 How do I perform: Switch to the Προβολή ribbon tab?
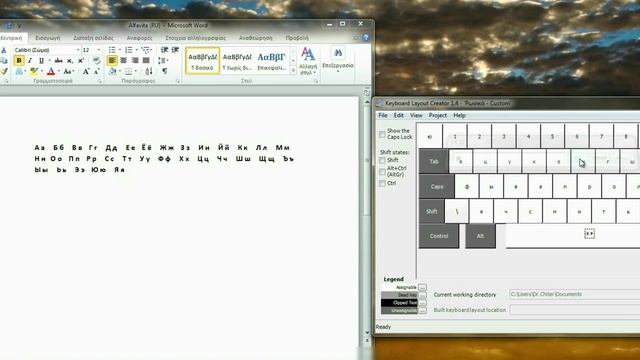click(297, 38)
